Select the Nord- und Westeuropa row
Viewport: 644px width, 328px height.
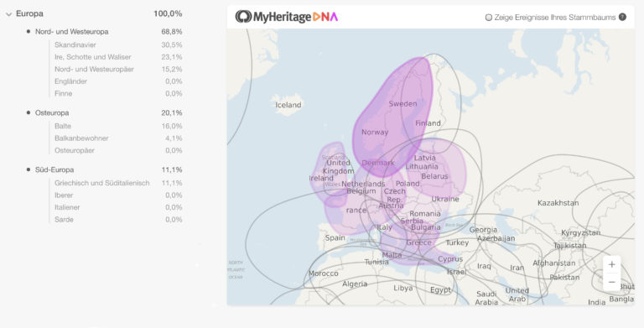pos(104,32)
